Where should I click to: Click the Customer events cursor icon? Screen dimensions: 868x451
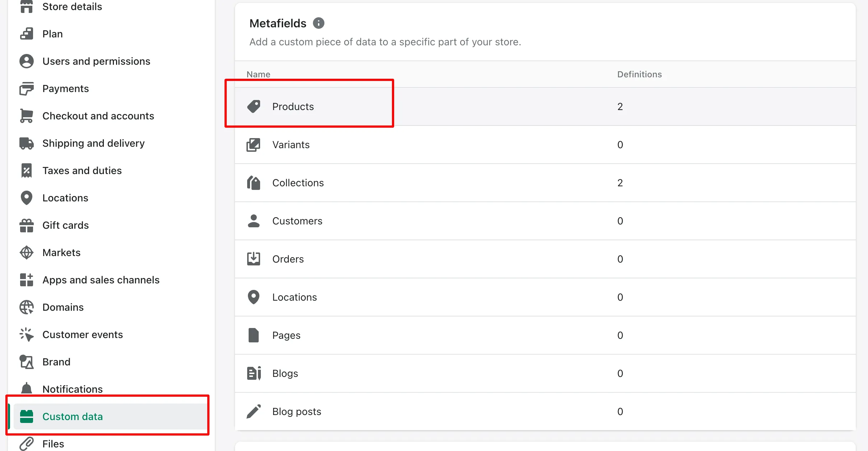click(27, 334)
